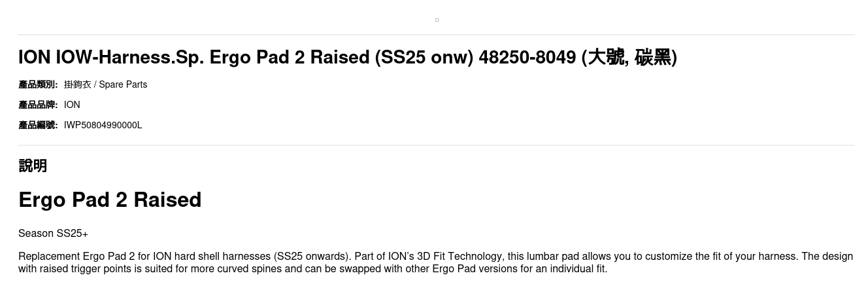868x305 pixels.
Task: Click the small broken image placeholder at top
Action: (x=437, y=20)
